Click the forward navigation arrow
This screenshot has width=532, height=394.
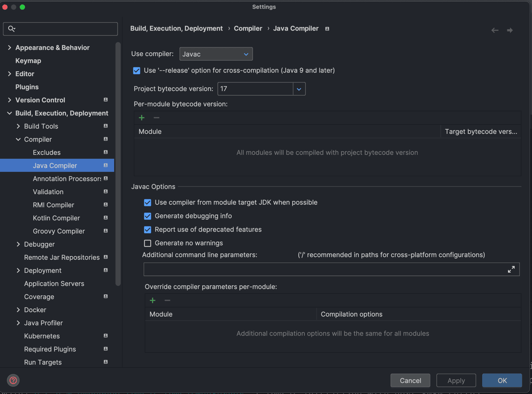(x=510, y=30)
